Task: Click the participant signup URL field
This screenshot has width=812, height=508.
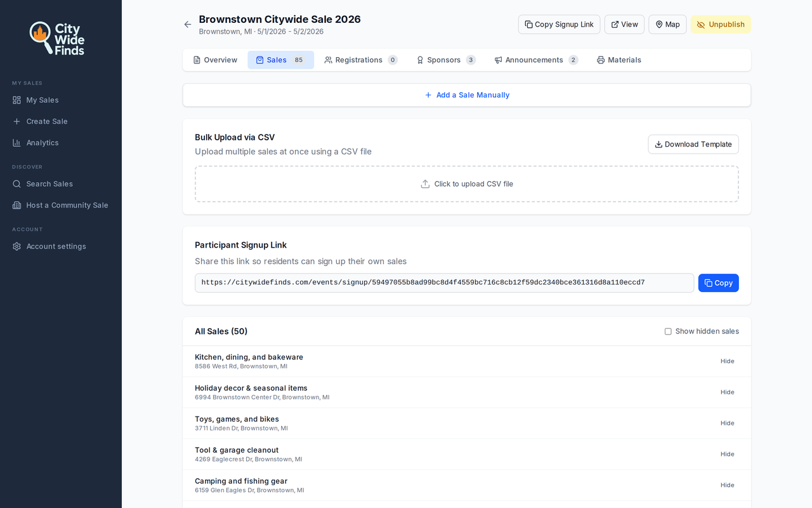Action: 444,283
